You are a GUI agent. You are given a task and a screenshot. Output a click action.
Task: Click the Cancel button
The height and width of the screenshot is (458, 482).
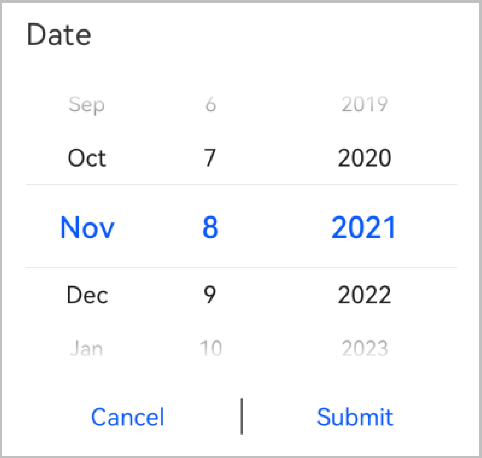(x=127, y=417)
